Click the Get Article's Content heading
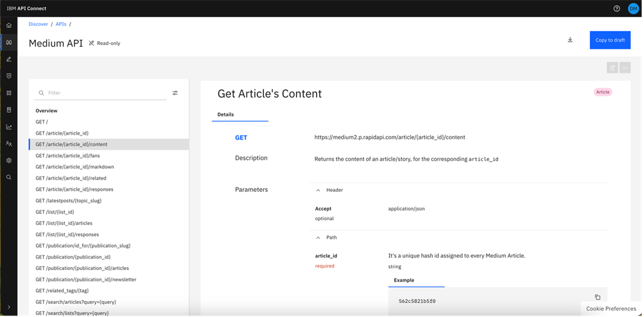This screenshot has width=644, height=317. point(269,93)
